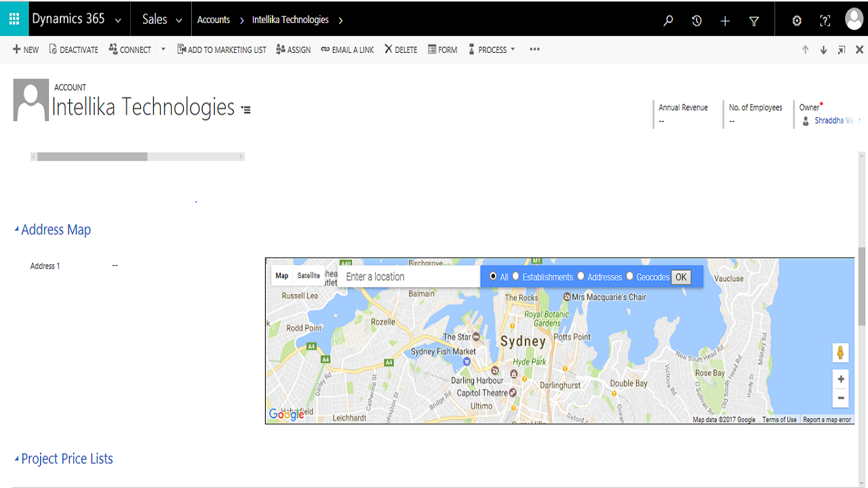Open Terms of Use link
Viewport: 868px width, 488px height.
coord(779,420)
